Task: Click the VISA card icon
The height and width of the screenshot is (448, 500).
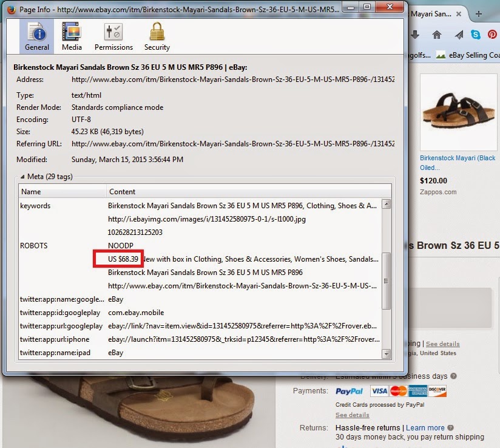Action: click(x=379, y=391)
